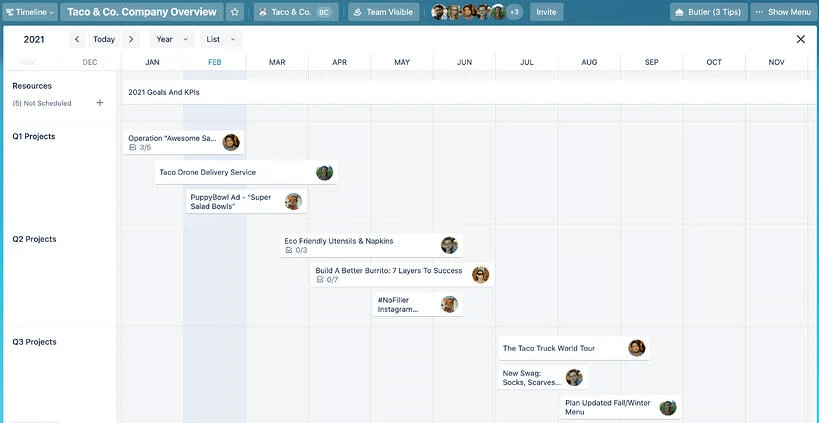Select the Q1 Projects lane label

pyautogui.click(x=34, y=136)
